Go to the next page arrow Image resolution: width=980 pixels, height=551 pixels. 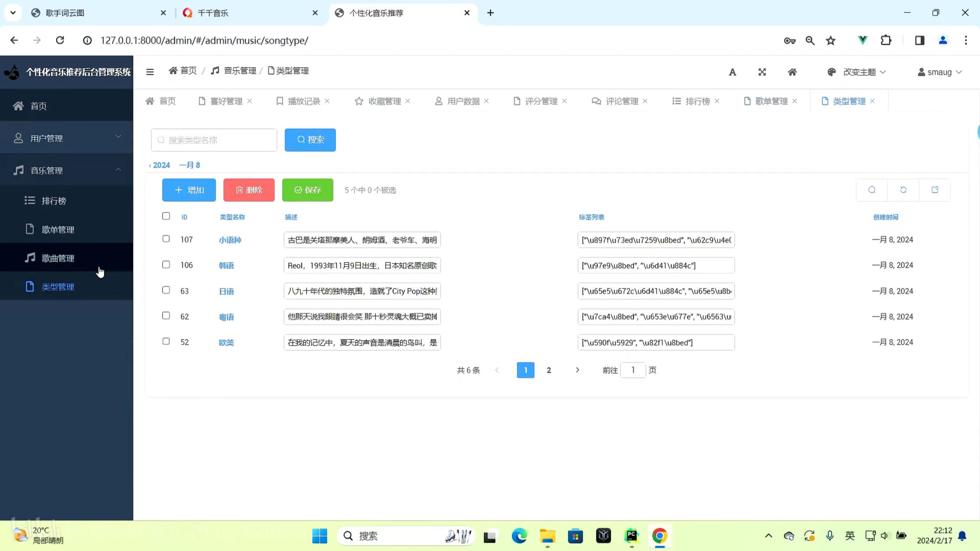(577, 370)
